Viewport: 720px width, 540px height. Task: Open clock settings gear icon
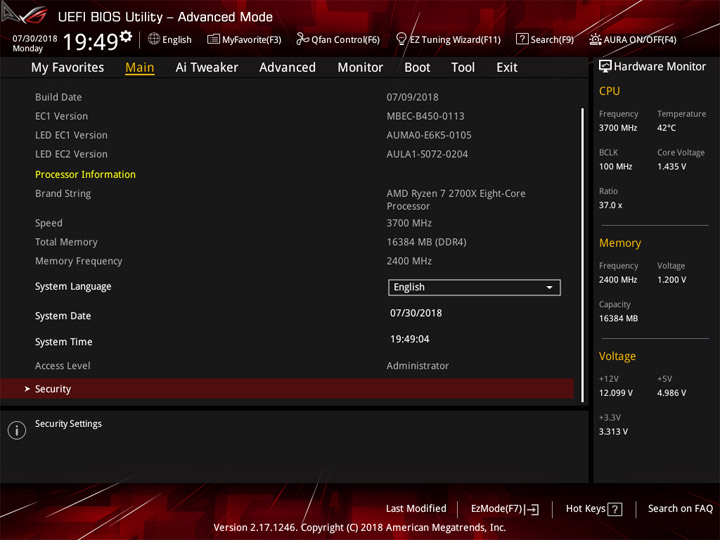[126, 36]
